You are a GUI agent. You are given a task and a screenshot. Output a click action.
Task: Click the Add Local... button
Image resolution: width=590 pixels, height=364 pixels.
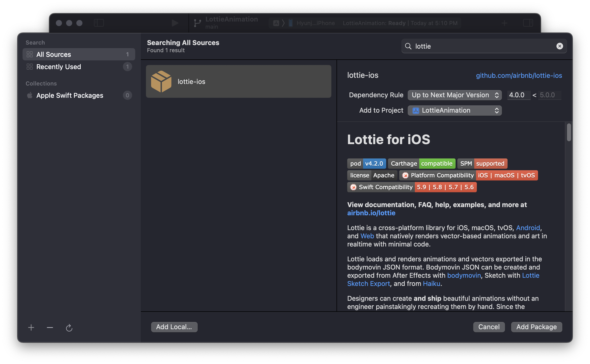174,327
